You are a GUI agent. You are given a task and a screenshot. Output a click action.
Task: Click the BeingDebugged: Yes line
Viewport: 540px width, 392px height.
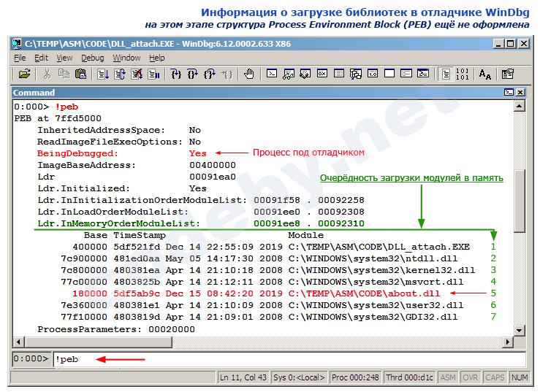[x=122, y=153]
